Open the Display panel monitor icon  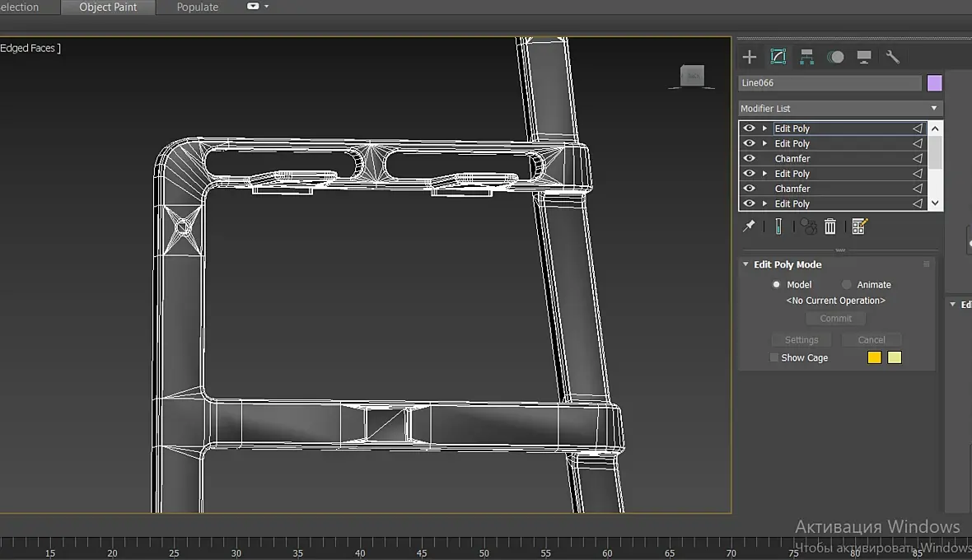(864, 57)
